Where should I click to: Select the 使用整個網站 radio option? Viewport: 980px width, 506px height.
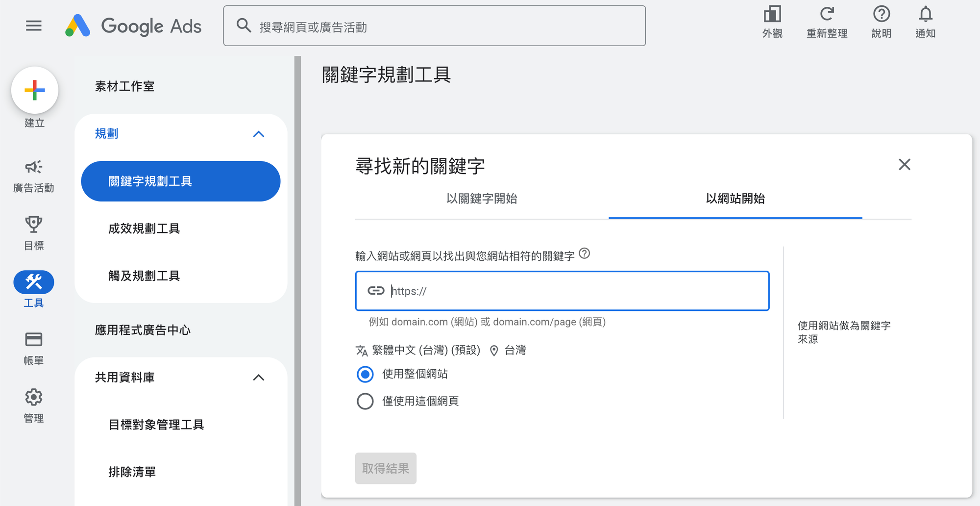(x=365, y=374)
